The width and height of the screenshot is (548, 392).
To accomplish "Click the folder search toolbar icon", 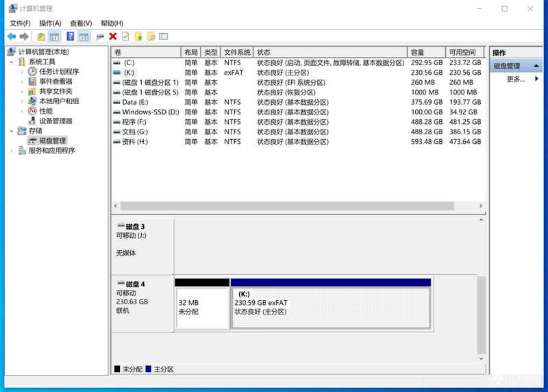I will (x=151, y=36).
